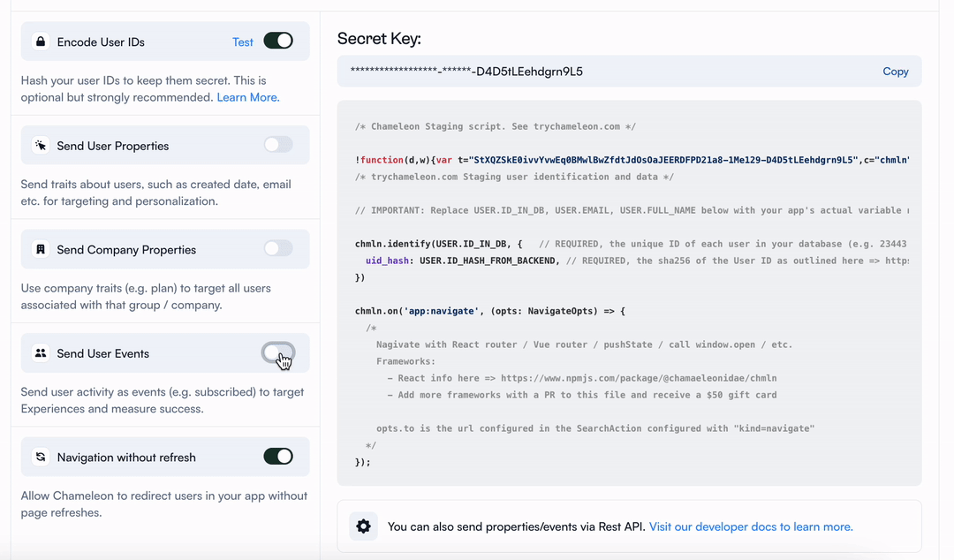
Task: Copy the secret key
Action: coord(895,72)
